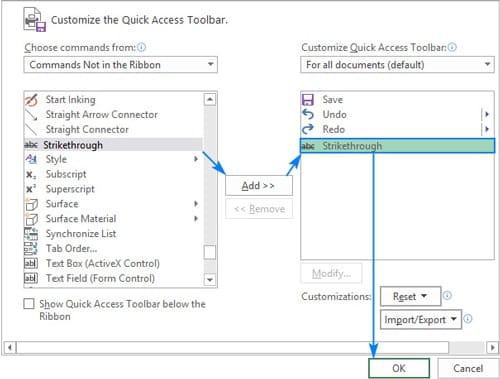Click the Add >> button
Screen dimensions: 500x379
point(259,186)
